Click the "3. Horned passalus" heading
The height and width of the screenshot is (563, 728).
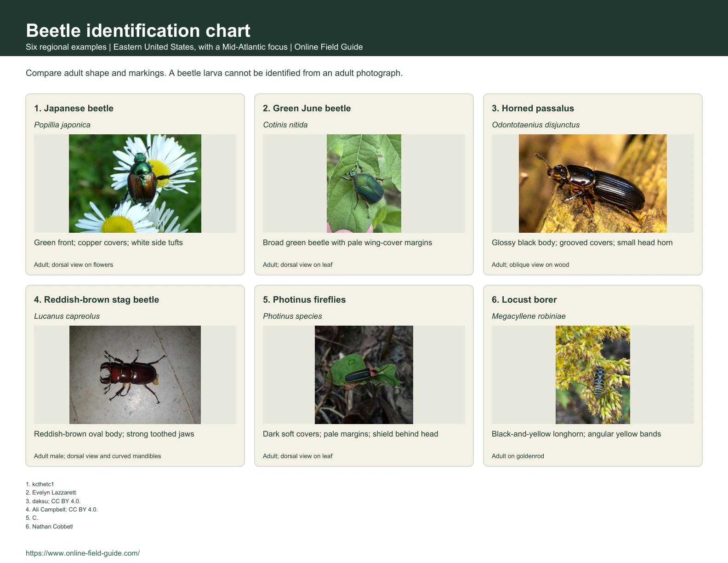pyautogui.click(x=533, y=108)
